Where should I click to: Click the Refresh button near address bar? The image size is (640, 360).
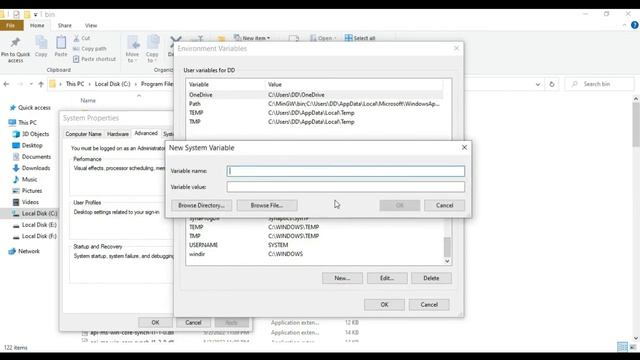click(x=552, y=84)
